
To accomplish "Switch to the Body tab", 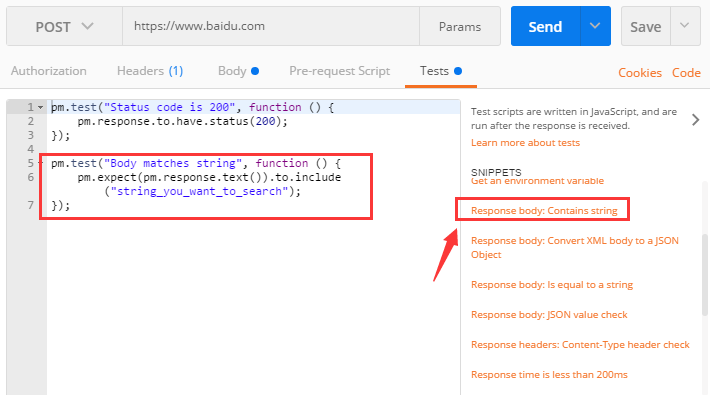I will (238, 71).
